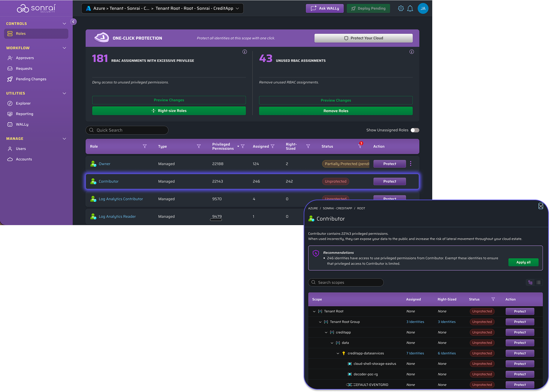The image size is (550, 392).
Task: Click Remove Roles button
Action: 336,111
